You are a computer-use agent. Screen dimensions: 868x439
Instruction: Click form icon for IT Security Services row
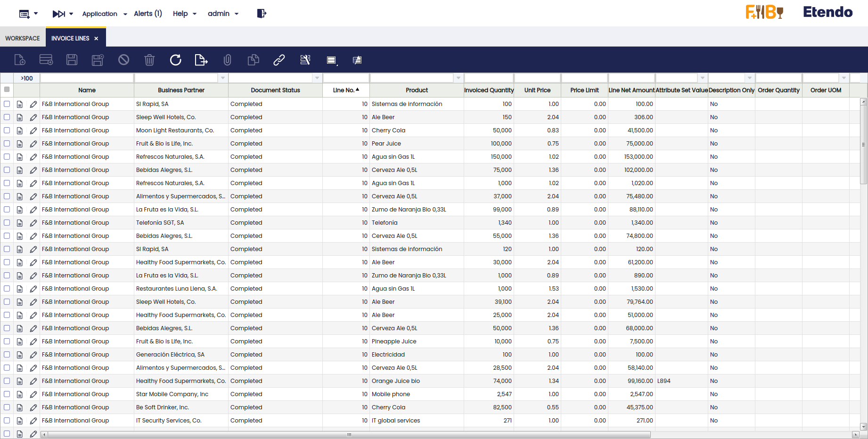20,421
